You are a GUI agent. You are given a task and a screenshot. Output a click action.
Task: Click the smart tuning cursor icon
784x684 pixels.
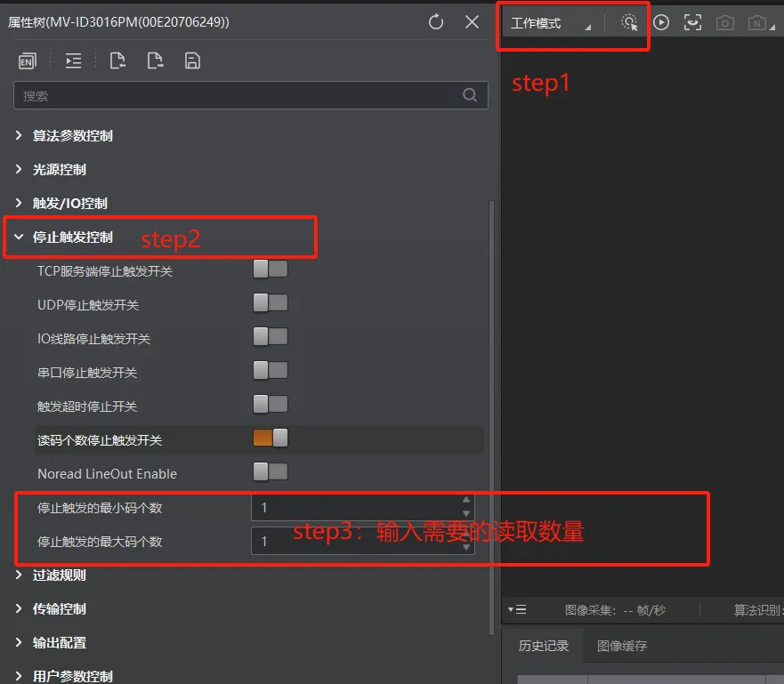[x=629, y=23]
